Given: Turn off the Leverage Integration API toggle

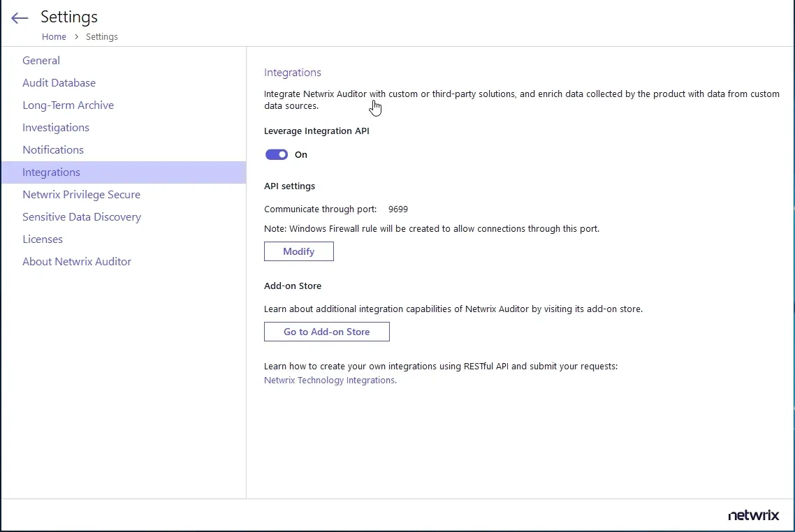Looking at the screenshot, I should click(276, 154).
